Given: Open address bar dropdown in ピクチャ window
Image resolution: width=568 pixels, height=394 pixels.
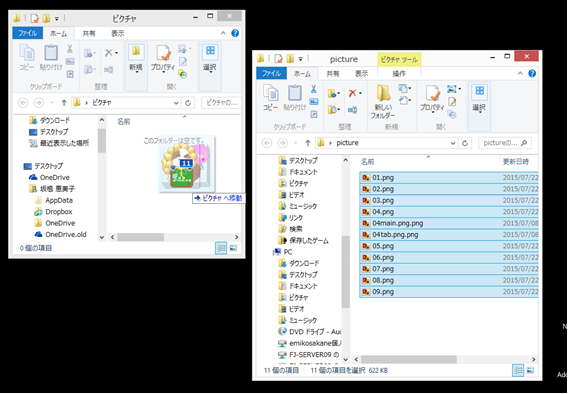Looking at the screenshot, I should pos(176,103).
